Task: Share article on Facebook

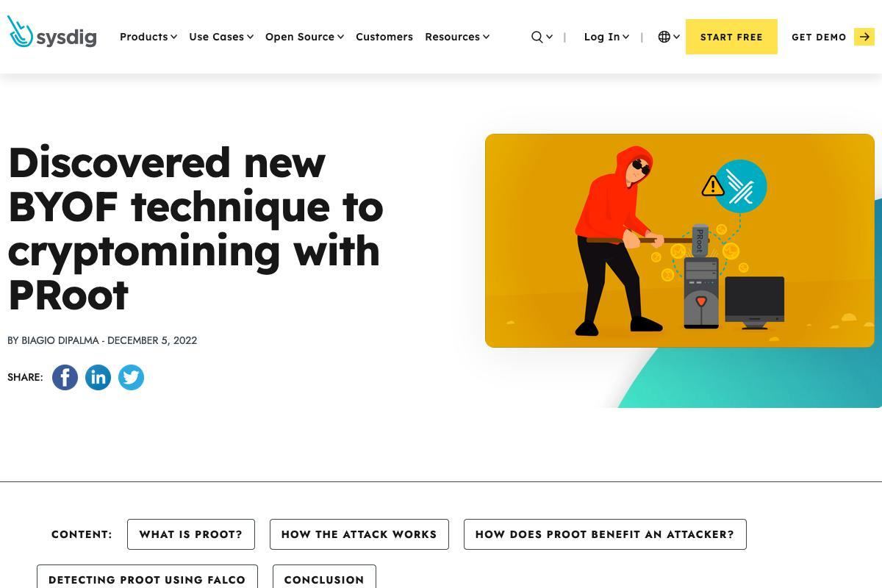Action: [65, 377]
